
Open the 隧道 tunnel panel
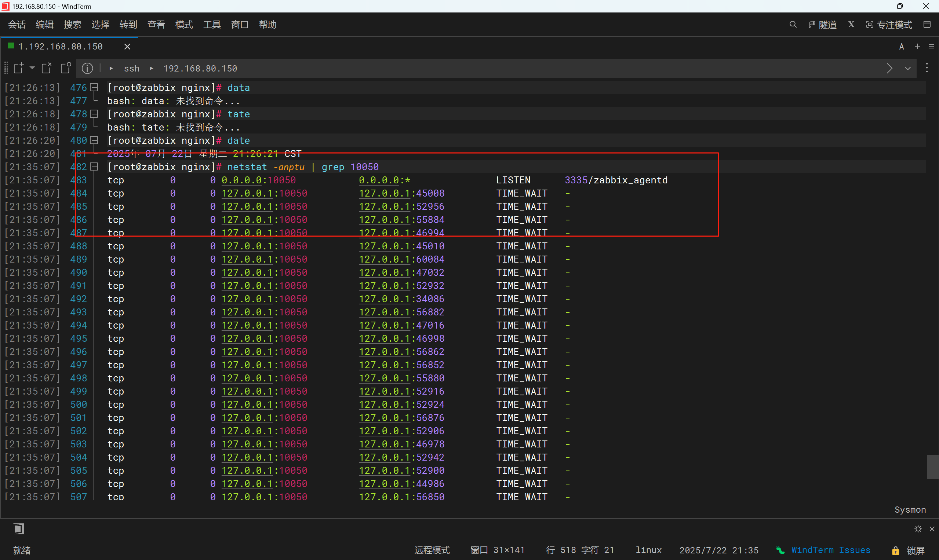point(822,25)
